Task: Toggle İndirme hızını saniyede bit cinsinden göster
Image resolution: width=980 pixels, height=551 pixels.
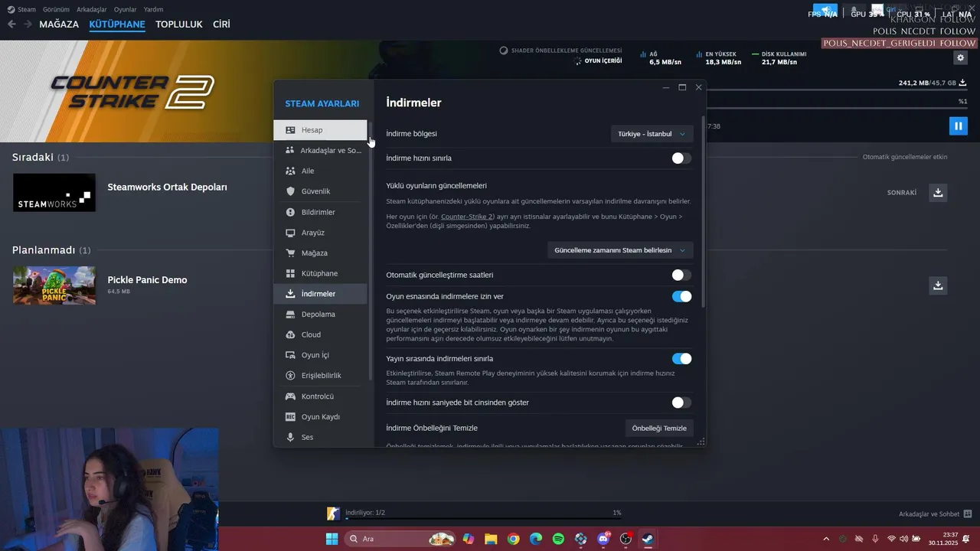Action: coord(681,403)
